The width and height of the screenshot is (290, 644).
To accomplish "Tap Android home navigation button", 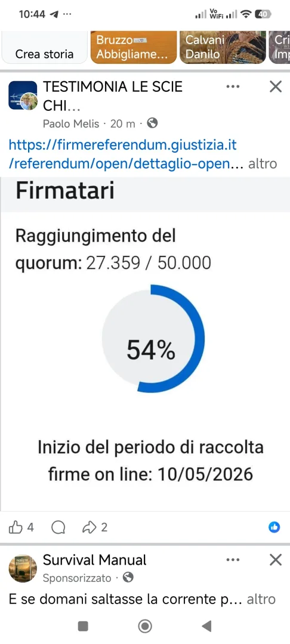I will [x=145, y=626].
